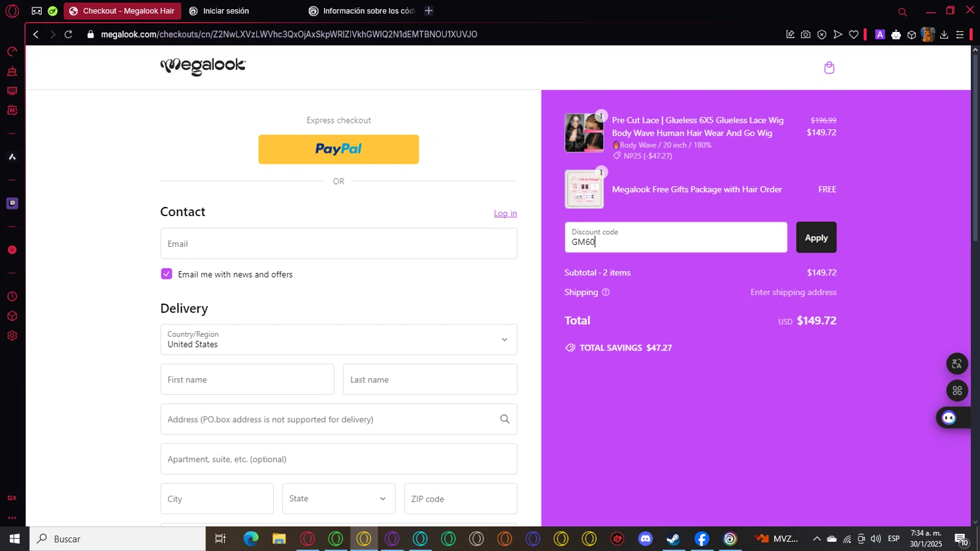Open the Country/Region dropdown
The width and height of the screenshot is (980, 551).
click(x=338, y=339)
